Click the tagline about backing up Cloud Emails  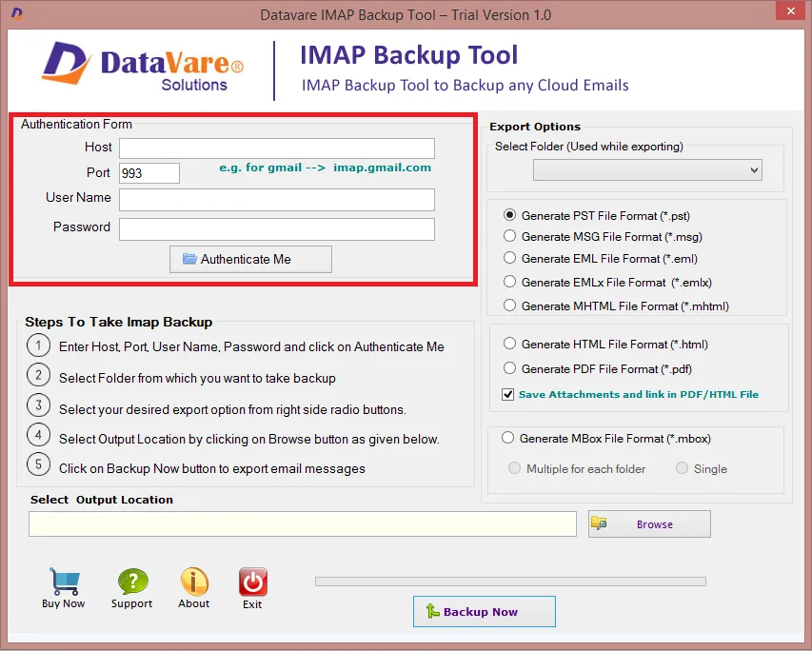click(x=465, y=85)
